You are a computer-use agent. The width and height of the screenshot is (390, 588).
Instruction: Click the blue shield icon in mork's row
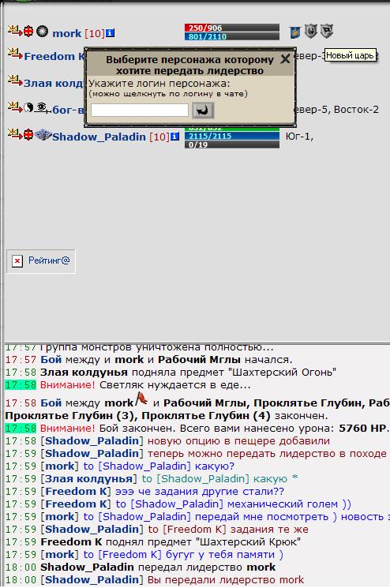[295, 32]
